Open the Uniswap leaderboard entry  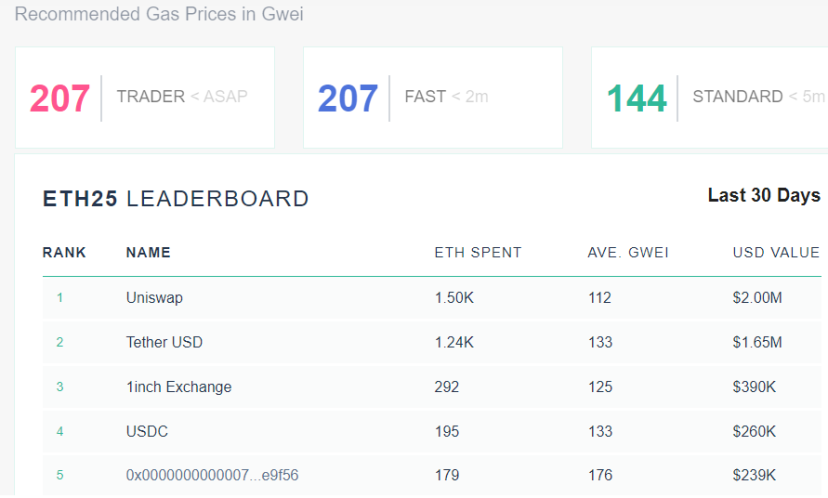154,298
